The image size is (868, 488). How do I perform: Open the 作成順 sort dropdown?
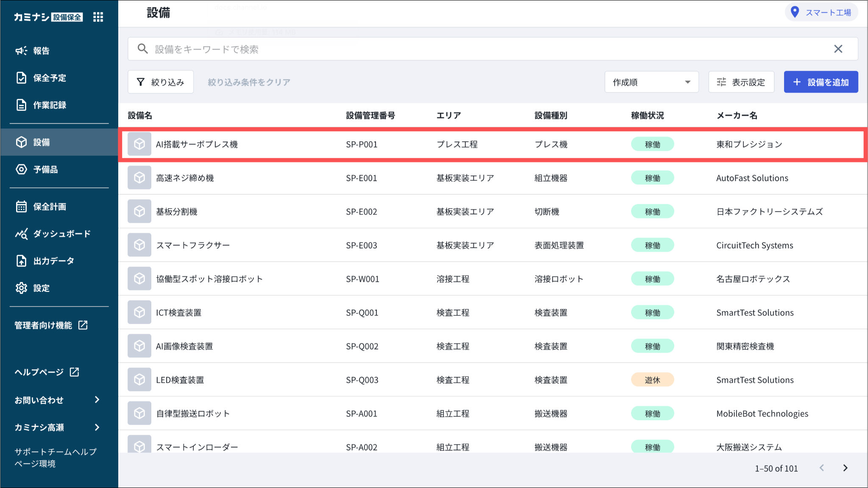pos(651,82)
